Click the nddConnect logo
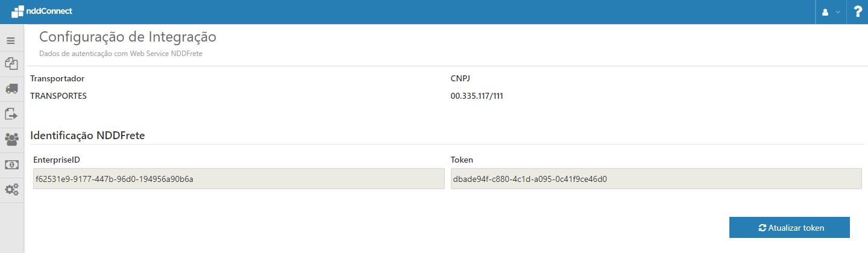Viewport: 868px width, 253px height. [x=42, y=11]
